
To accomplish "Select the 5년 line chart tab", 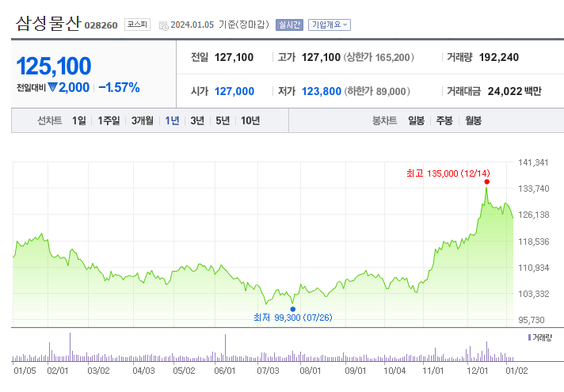I will [x=223, y=120].
